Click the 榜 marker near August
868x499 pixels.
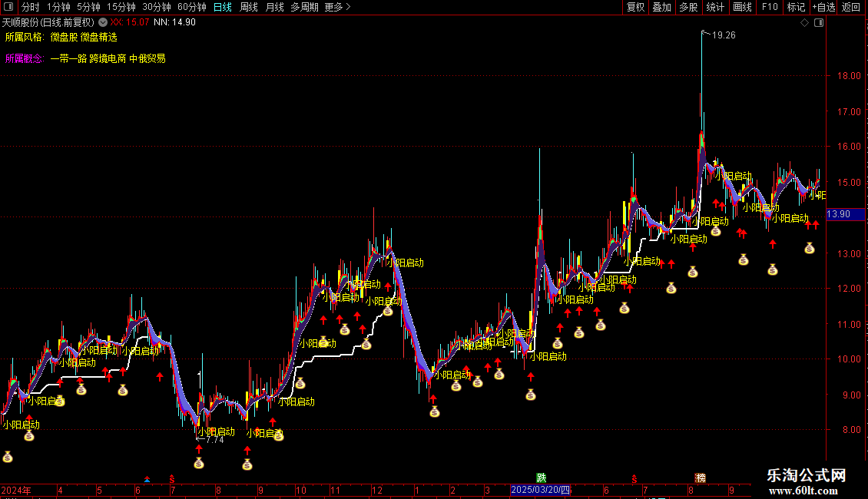701,478
